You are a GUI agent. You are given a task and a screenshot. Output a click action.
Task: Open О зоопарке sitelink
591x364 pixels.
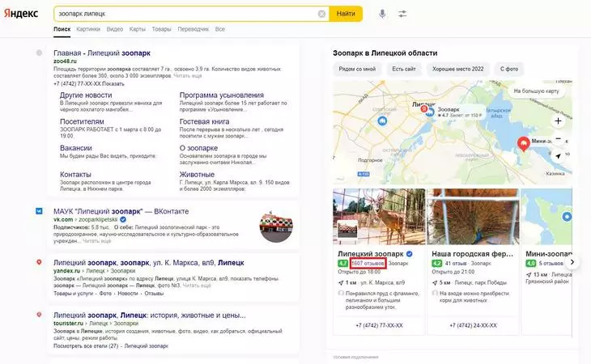point(198,148)
